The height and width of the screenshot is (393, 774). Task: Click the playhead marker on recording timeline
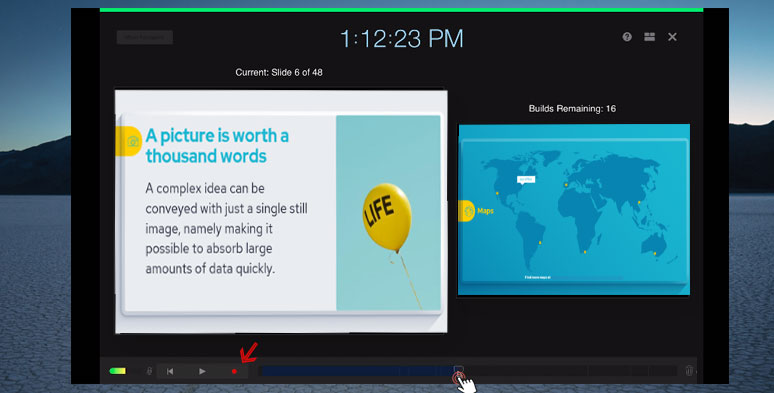coord(459,370)
